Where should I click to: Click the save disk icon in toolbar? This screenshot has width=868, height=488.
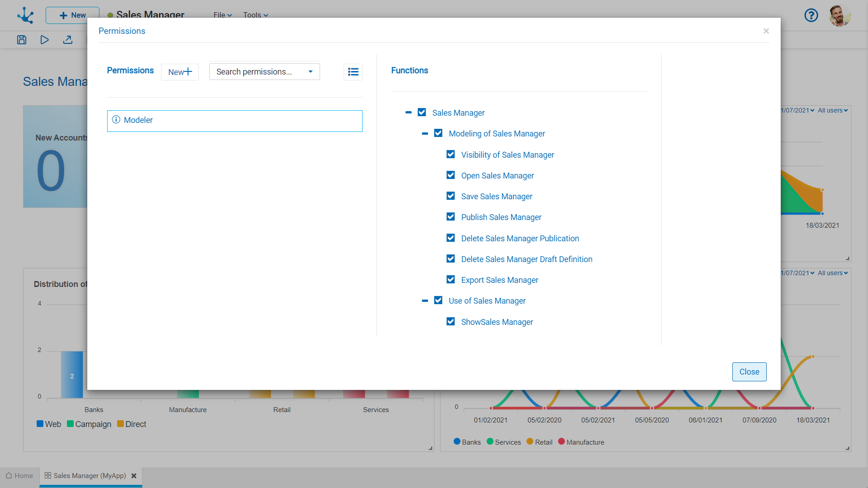pos(22,40)
